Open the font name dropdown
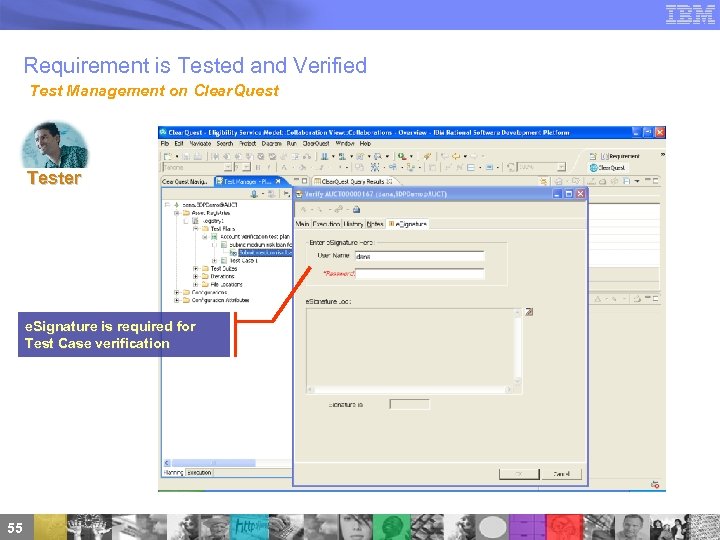The width and height of the screenshot is (720, 540). click(228, 167)
